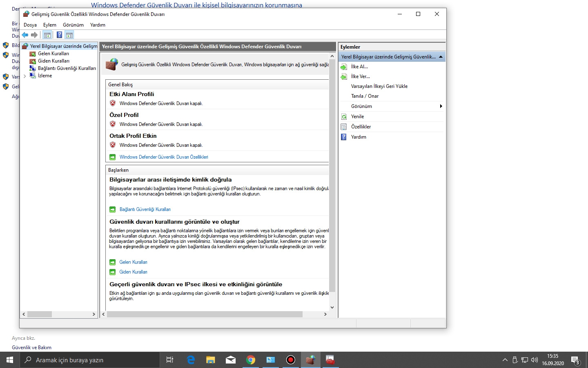Open the Görünüm submenu in Eylemler pane
Viewport: 588px width, 368px height.
[392, 106]
